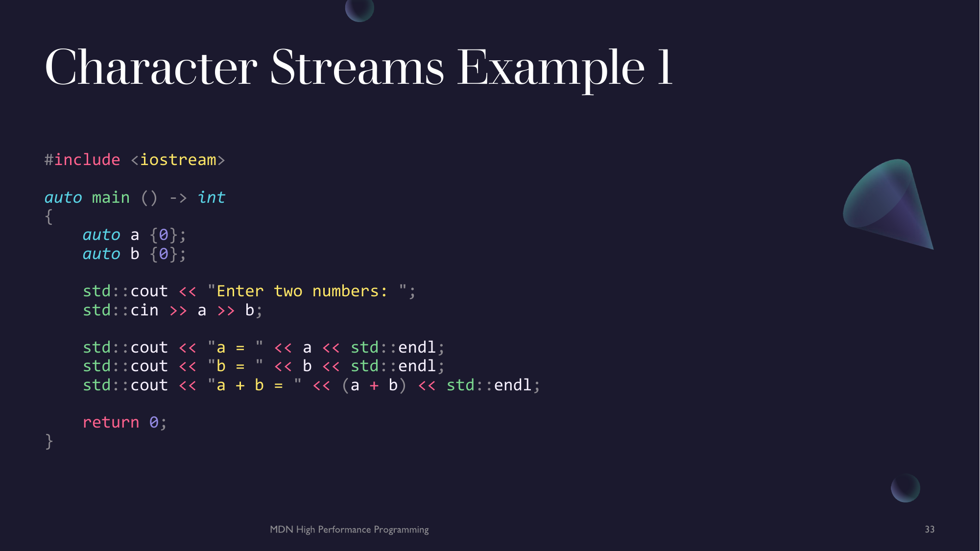Click the return statement keyword
The image size is (980, 551).
click(104, 422)
